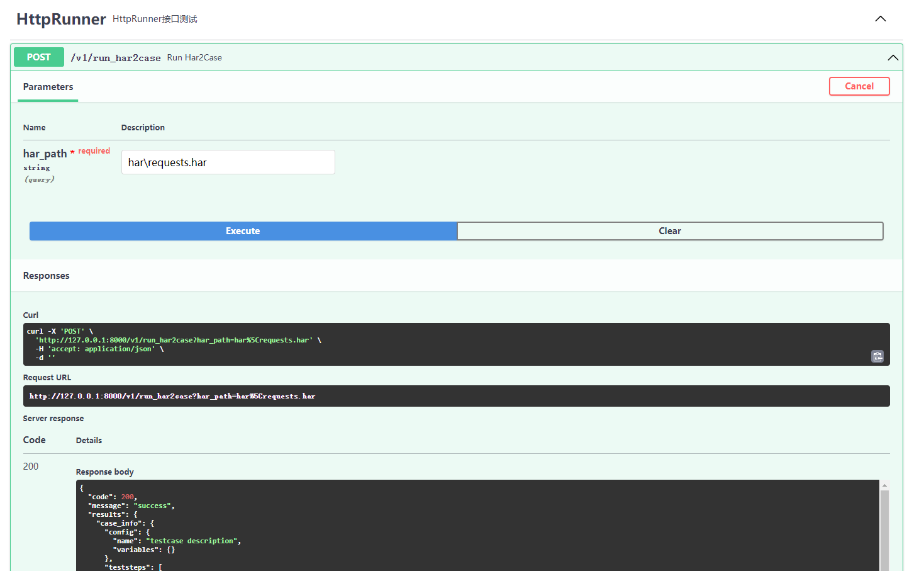924x571 pixels.
Task: Click the Details column header
Action: pos(89,441)
